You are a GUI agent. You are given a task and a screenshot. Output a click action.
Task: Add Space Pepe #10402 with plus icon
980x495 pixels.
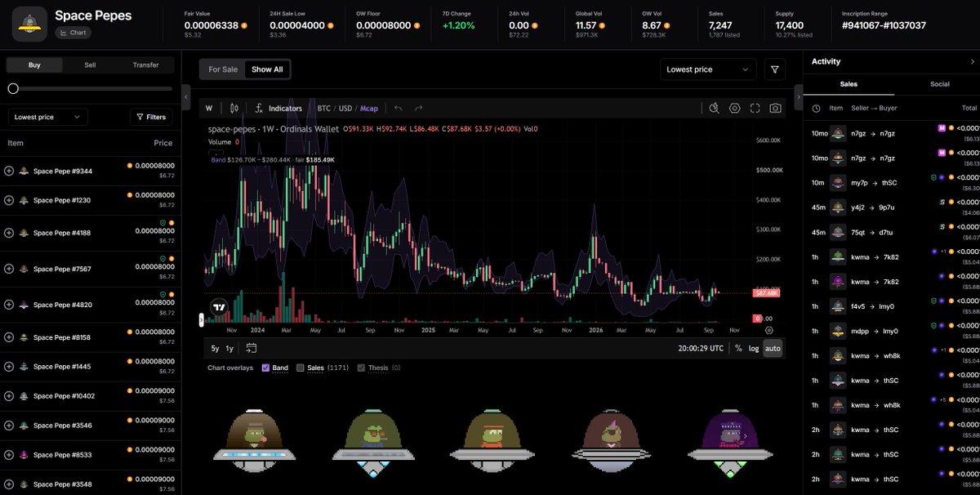pos(9,396)
